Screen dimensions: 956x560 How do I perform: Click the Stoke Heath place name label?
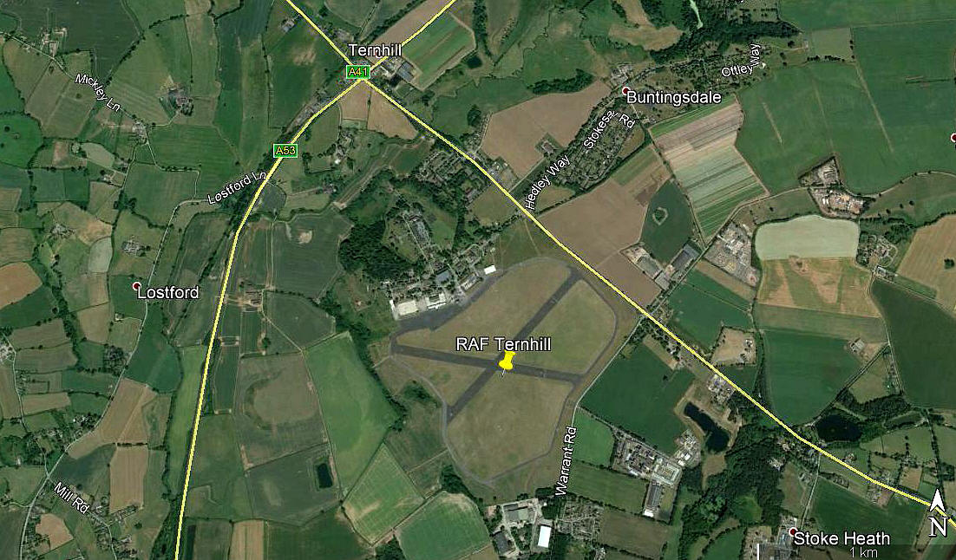(841, 538)
